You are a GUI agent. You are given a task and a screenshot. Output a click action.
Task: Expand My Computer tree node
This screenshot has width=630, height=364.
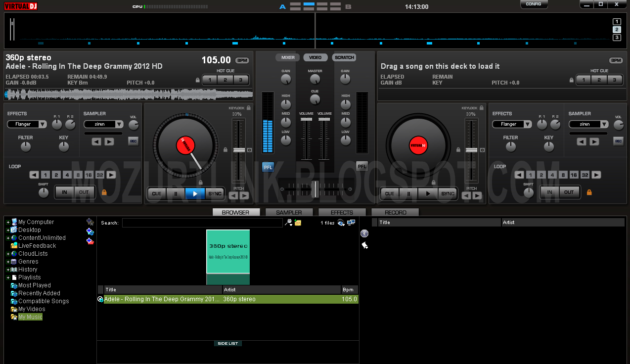pos(8,222)
